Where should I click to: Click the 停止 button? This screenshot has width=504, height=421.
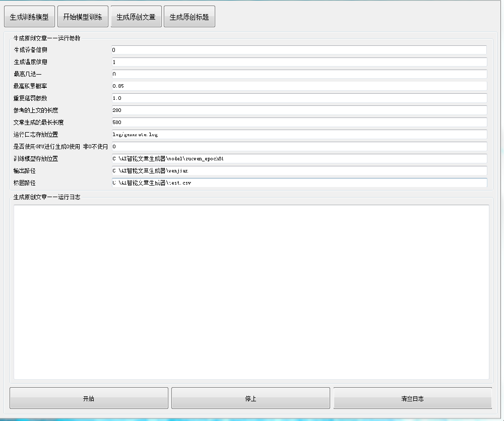(250, 398)
